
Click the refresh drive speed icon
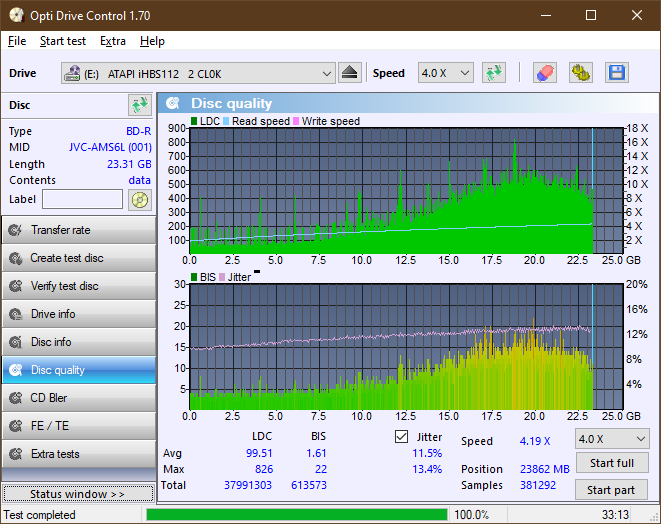494,73
